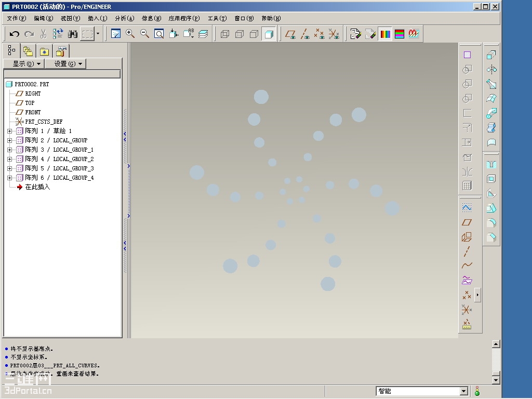Open the binoculars Find tool
This screenshot has height=399, width=532.
[x=73, y=34]
